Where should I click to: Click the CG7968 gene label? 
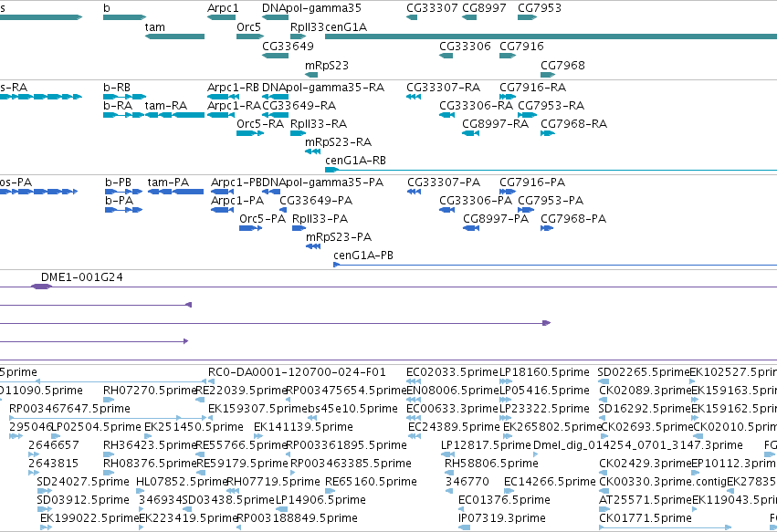click(562, 66)
